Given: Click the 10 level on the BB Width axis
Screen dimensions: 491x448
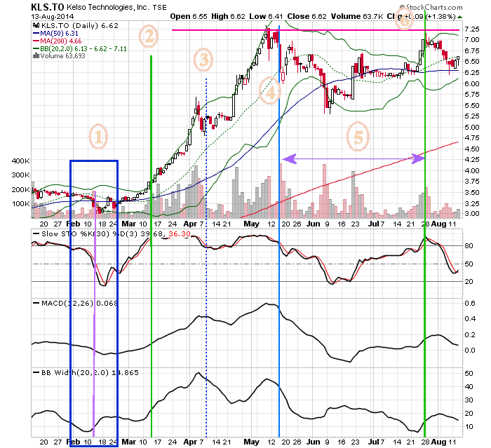Looking at the screenshot, I should point(469,427).
